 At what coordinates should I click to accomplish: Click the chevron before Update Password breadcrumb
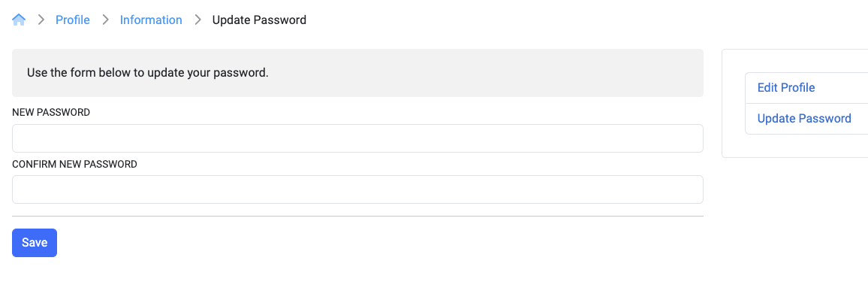[197, 20]
